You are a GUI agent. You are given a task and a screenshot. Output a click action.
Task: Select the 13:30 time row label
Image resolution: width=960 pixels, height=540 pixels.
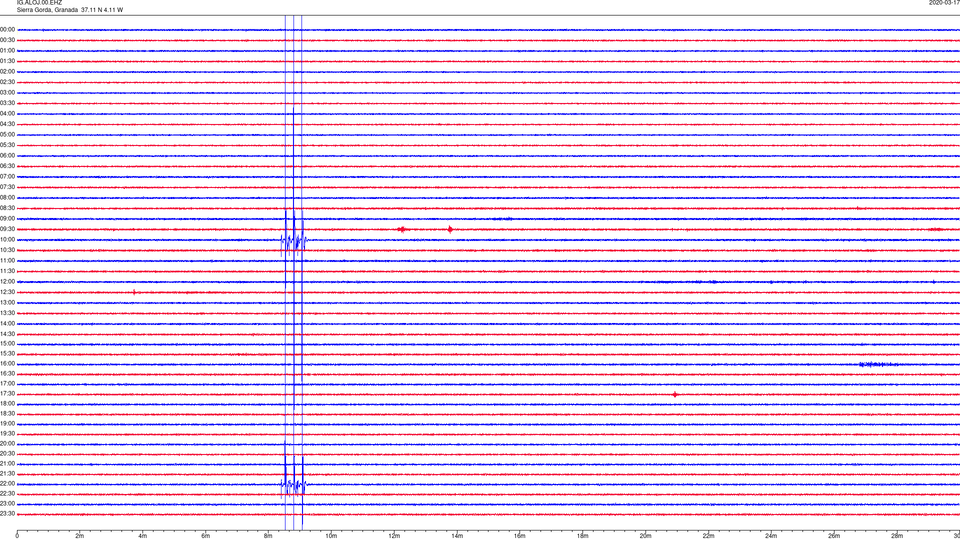[x=7, y=313]
